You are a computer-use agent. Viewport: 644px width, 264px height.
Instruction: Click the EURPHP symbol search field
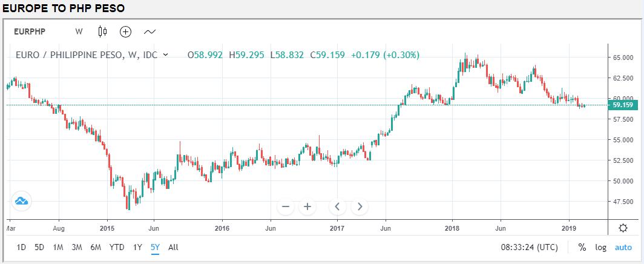34,31
